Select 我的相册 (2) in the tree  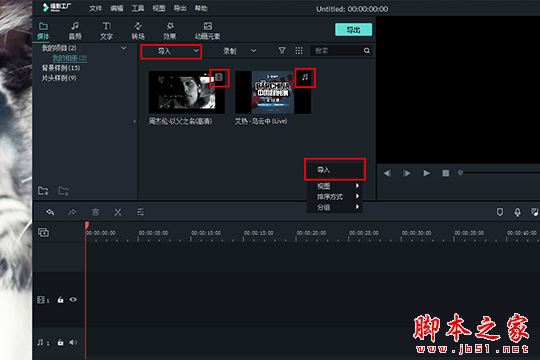click(x=70, y=58)
